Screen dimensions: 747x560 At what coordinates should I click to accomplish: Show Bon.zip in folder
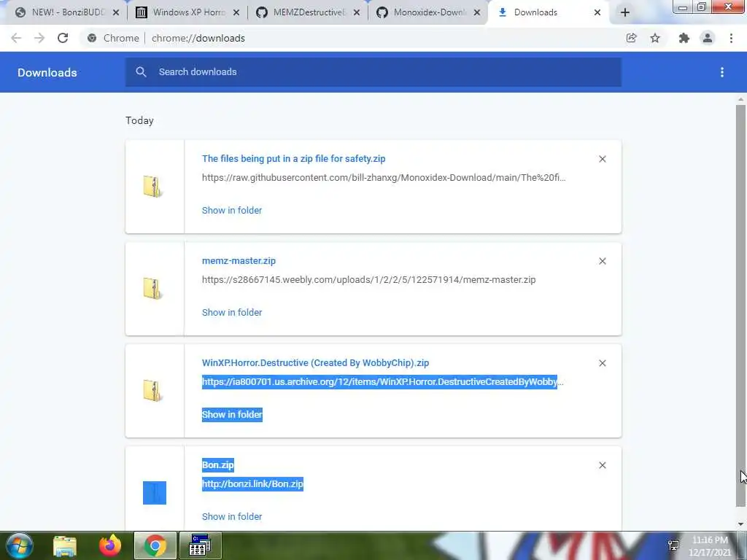coord(232,516)
